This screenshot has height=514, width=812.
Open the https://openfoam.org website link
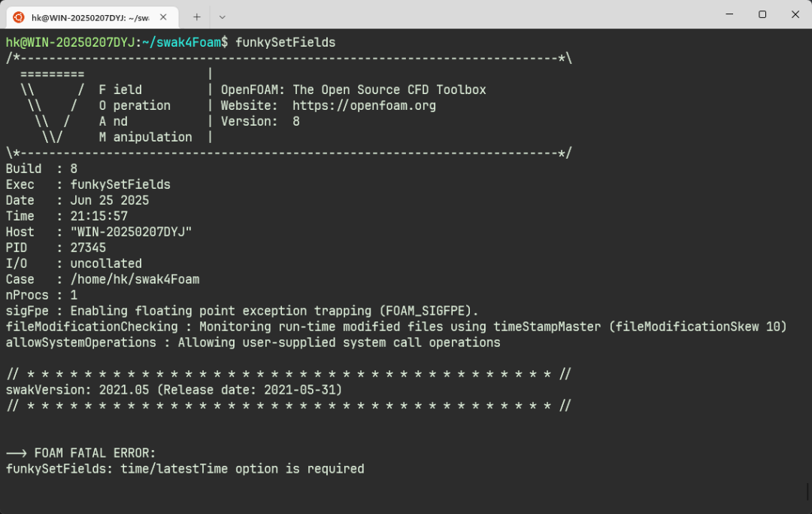click(364, 105)
